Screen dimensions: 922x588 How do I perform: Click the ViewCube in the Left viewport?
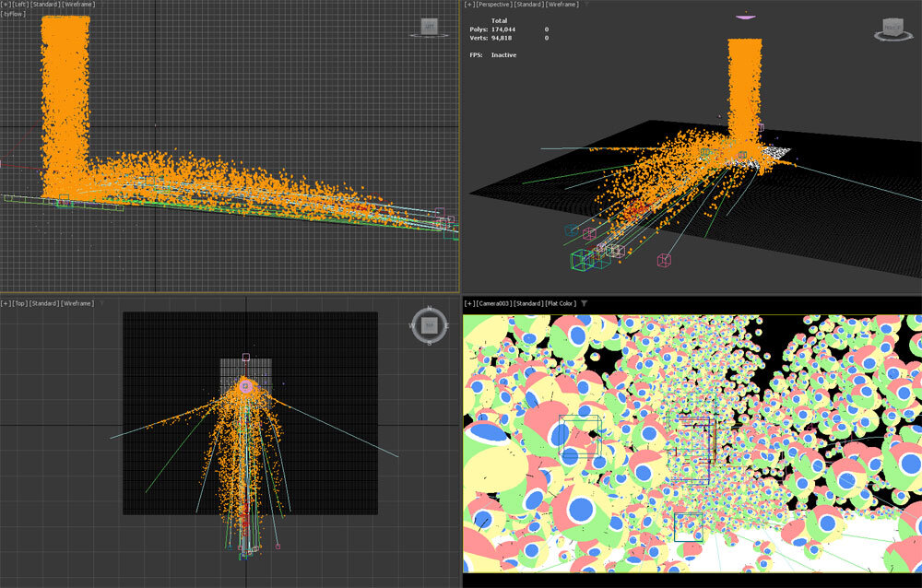430,26
